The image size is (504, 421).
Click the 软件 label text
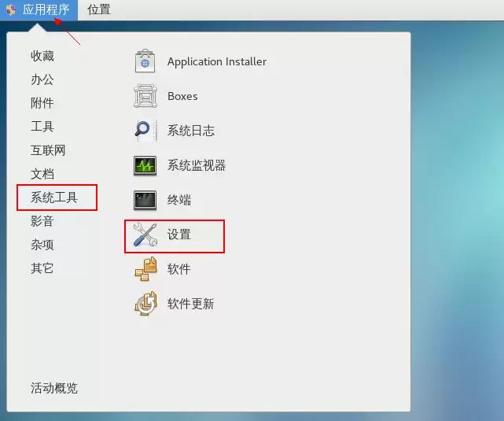click(179, 269)
